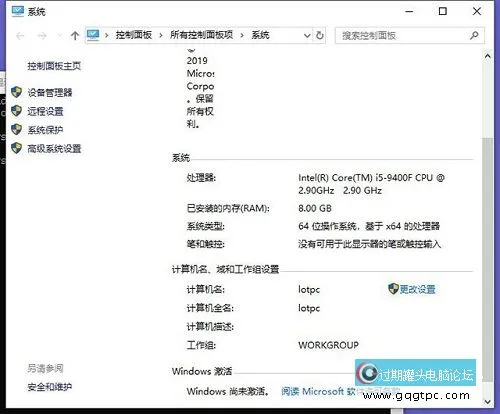Viewport: 500px width, 414px height.
Task: Refresh the control panel page
Action: (x=320, y=35)
